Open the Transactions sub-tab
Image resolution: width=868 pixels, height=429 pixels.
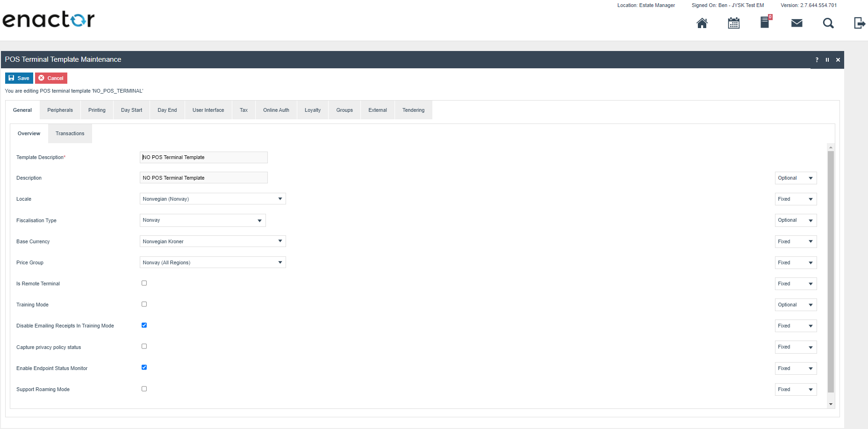70,133
